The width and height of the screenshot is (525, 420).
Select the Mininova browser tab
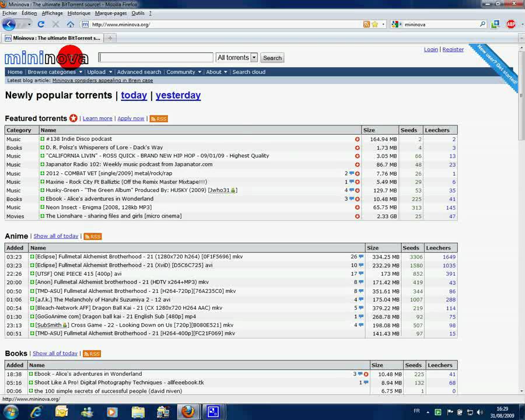pos(52,38)
